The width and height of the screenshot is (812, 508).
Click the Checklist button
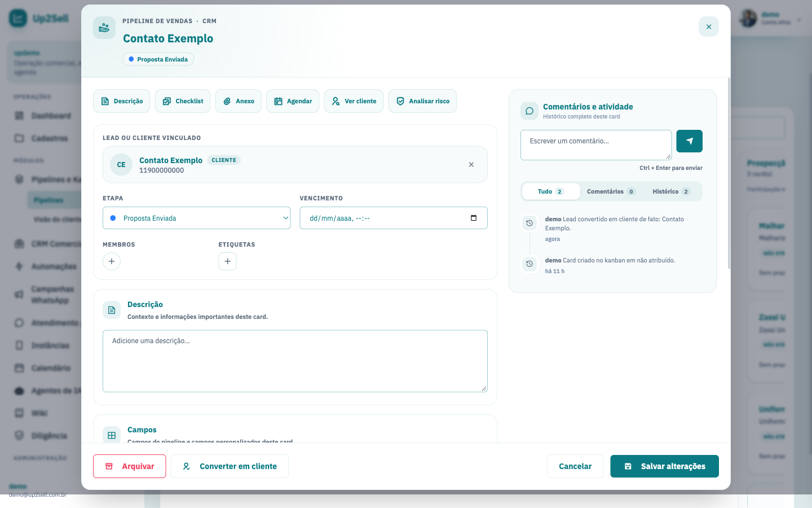click(183, 101)
